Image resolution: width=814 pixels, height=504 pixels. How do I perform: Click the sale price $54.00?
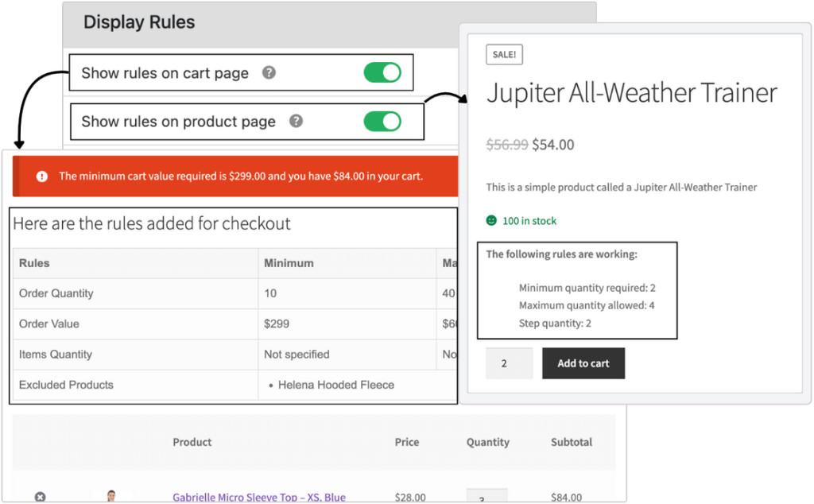[553, 145]
